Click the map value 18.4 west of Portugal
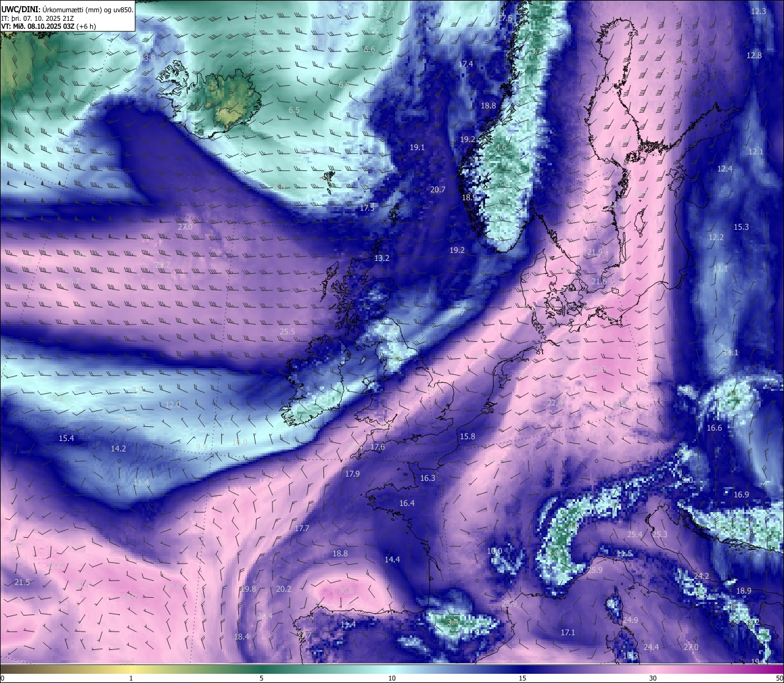The height and width of the screenshot is (683, 784). (x=242, y=637)
